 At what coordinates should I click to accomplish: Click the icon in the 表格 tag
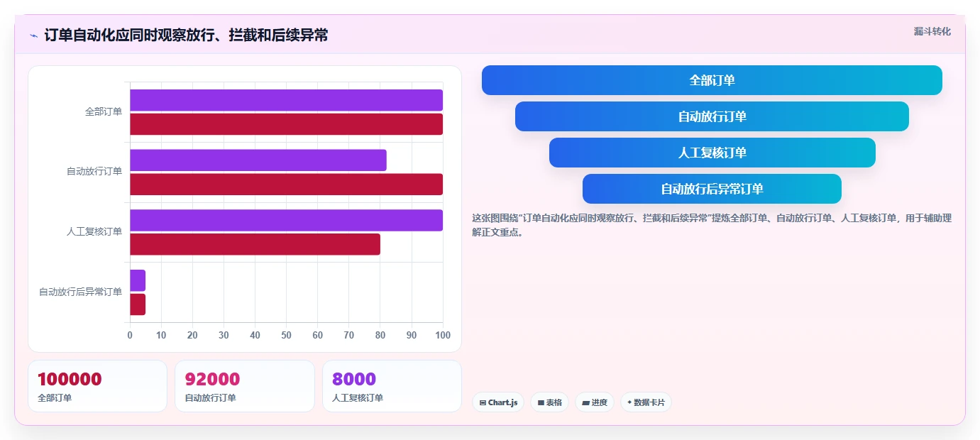pyautogui.click(x=541, y=402)
